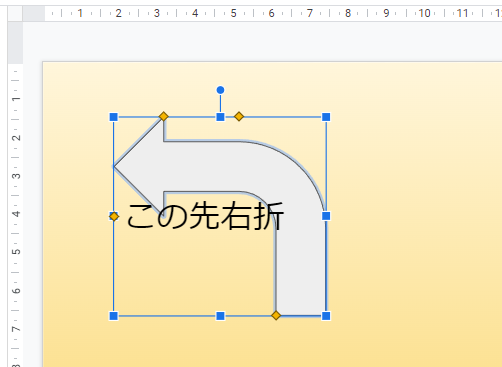Screen dimensions: 502x367
Task: Click the text この先右折 in the shape
Action: click(x=205, y=216)
